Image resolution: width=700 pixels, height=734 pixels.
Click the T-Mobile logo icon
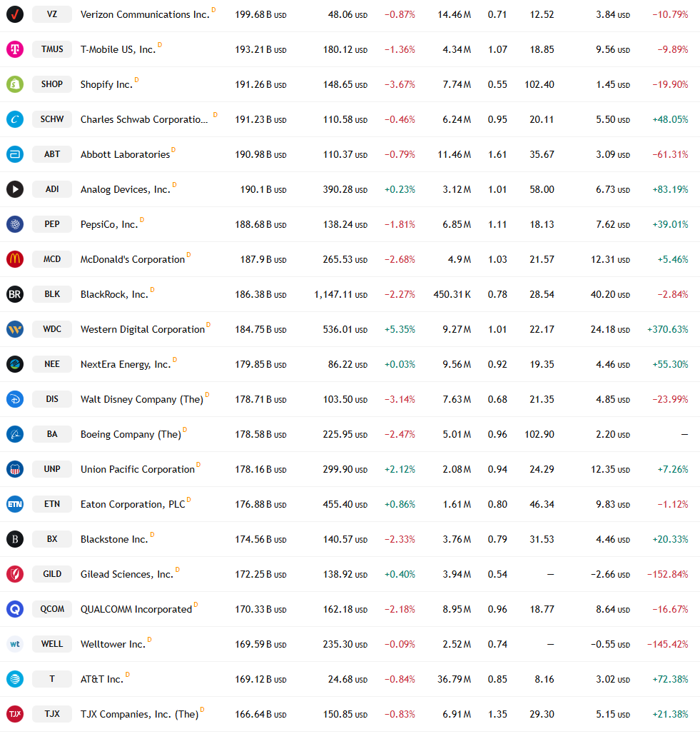[15, 49]
